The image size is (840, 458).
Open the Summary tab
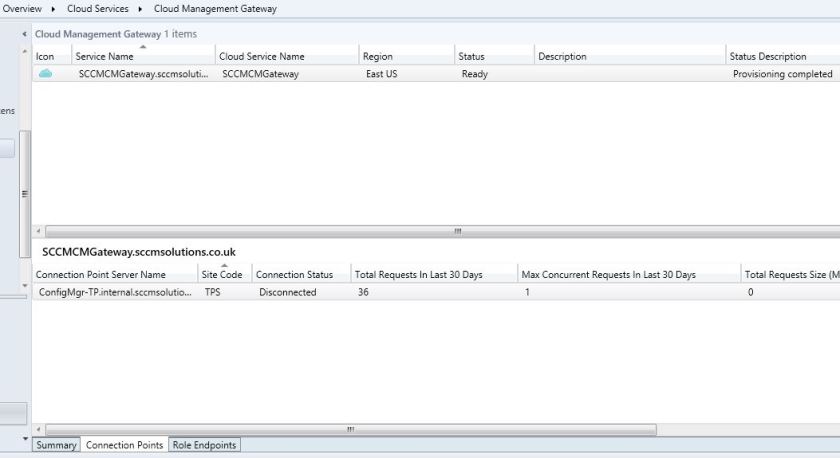coord(56,445)
